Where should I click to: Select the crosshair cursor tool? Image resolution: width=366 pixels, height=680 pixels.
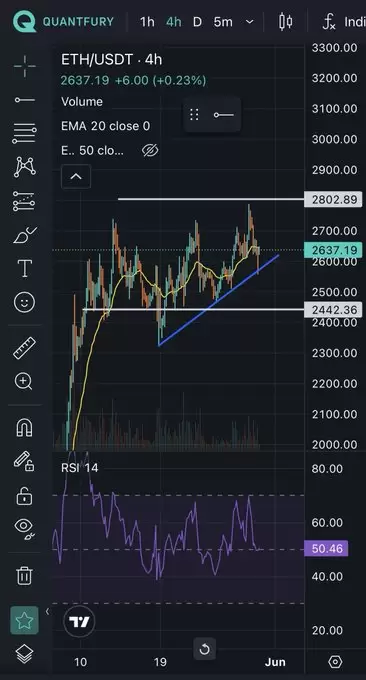coord(24,66)
